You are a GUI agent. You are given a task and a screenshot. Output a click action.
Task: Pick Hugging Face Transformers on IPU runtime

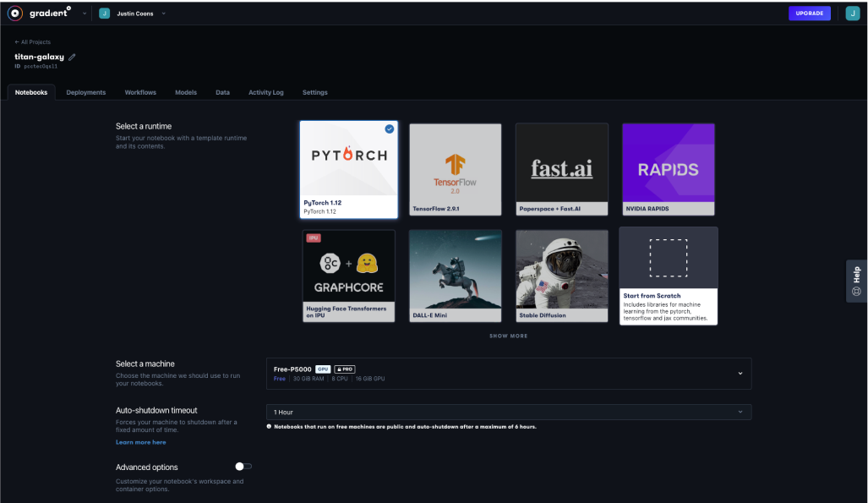click(349, 276)
